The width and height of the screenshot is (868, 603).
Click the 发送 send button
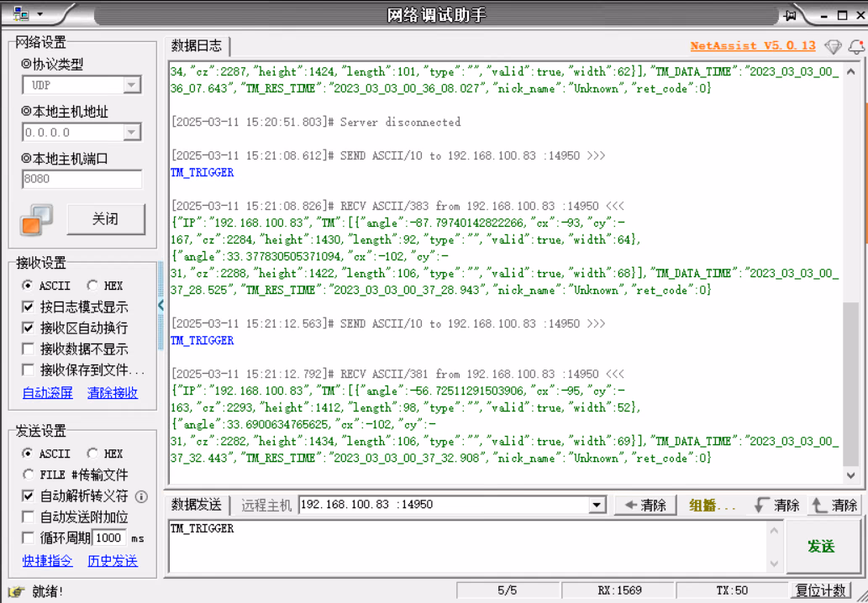point(822,547)
